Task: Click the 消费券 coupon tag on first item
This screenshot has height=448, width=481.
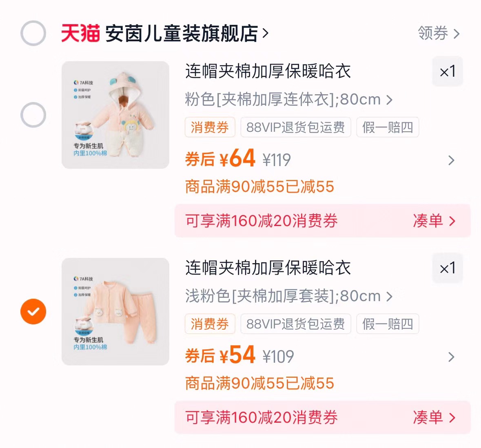Action: 210,127
